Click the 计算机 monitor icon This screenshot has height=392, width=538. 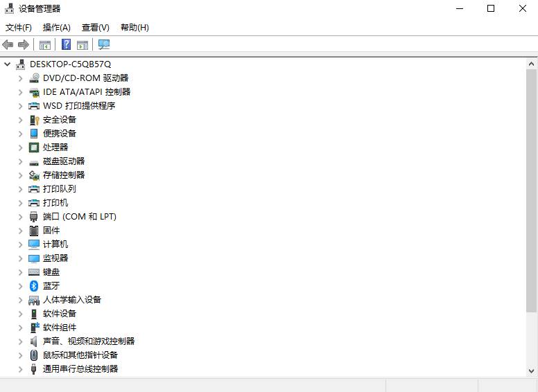(34, 244)
